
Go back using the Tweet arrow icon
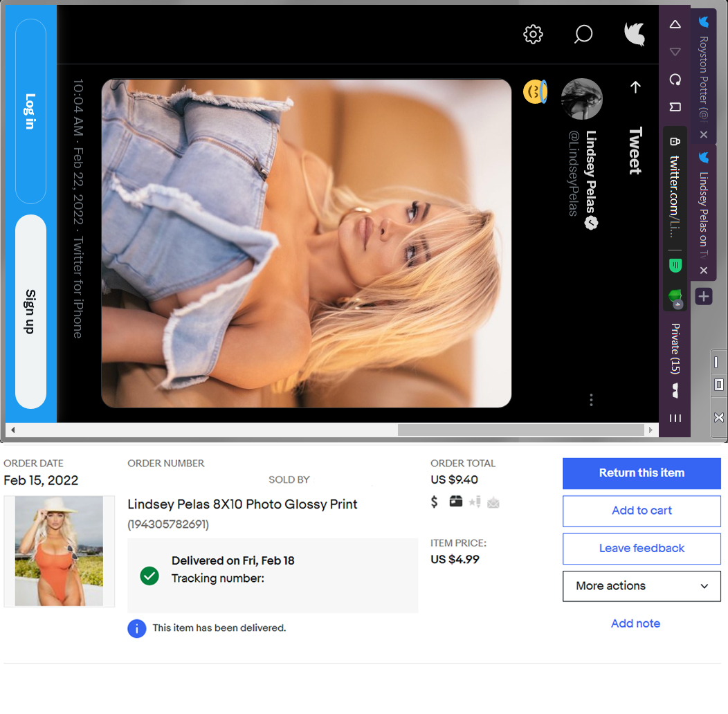(635, 87)
